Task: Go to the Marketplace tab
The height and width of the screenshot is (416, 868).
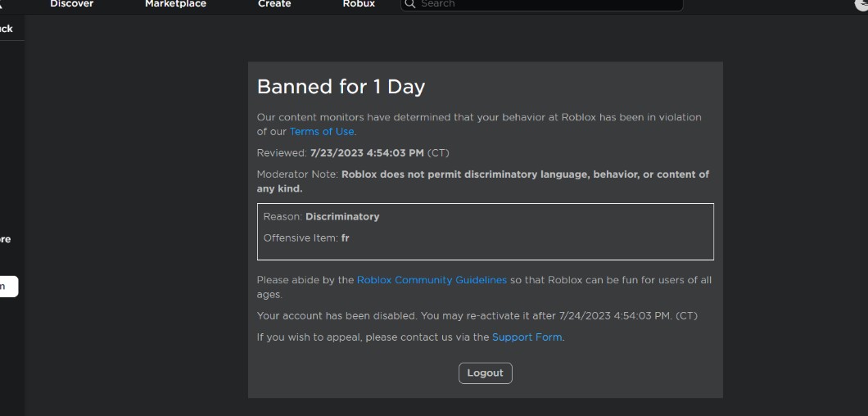Action: click(175, 4)
